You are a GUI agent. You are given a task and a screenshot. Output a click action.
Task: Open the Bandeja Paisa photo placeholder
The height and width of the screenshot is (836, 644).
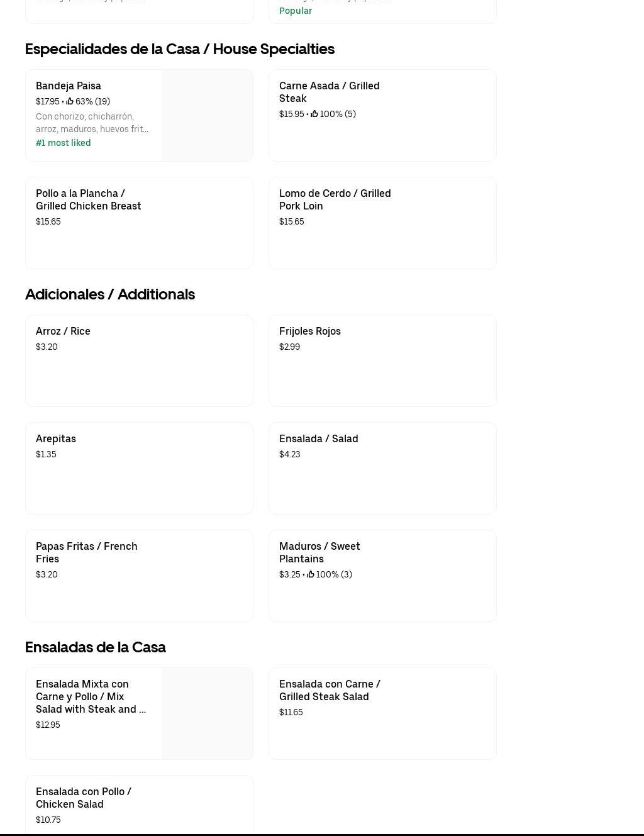point(207,115)
